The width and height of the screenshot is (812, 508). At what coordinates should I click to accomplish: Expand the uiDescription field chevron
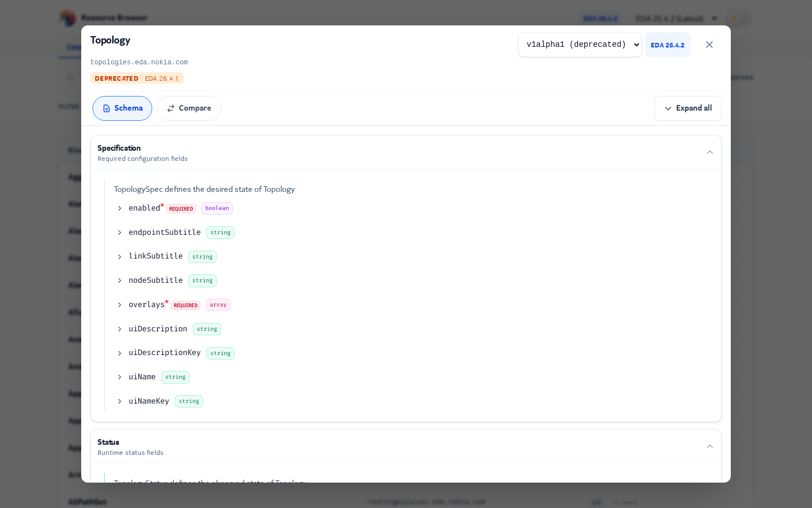point(120,329)
